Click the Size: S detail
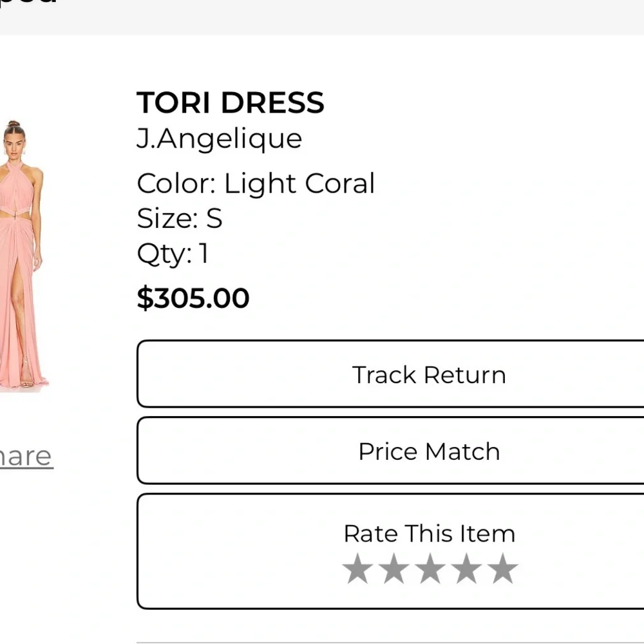This screenshot has width=644, height=644. (x=180, y=219)
